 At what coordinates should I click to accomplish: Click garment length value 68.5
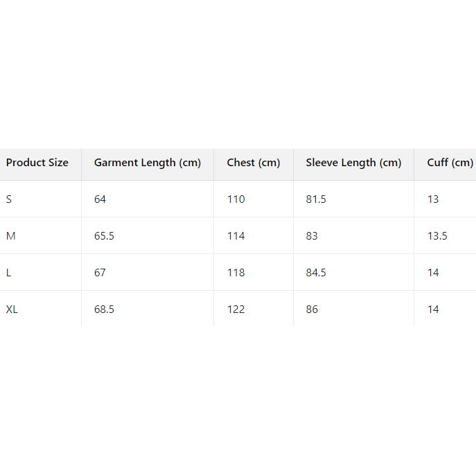point(104,310)
